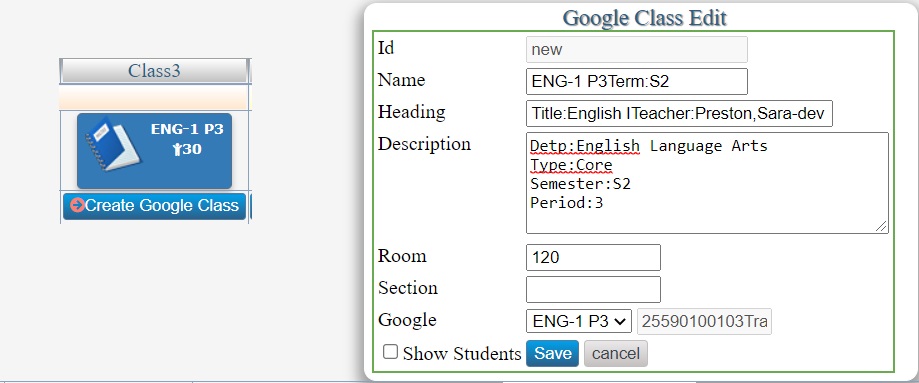Click the notebook icon on ENG-1 P3 card
Viewport: 919px width, 383px height.
(113, 144)
